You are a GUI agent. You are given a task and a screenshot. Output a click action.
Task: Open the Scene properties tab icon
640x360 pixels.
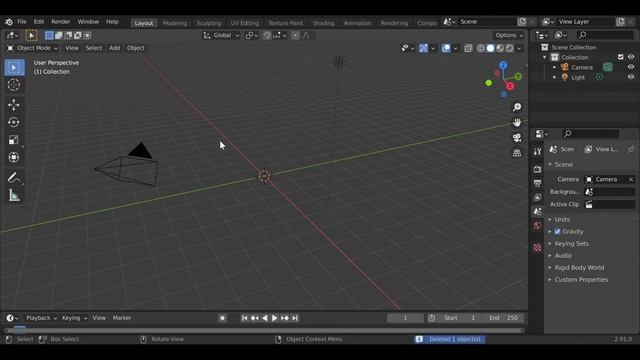click(x=537, y=211)
